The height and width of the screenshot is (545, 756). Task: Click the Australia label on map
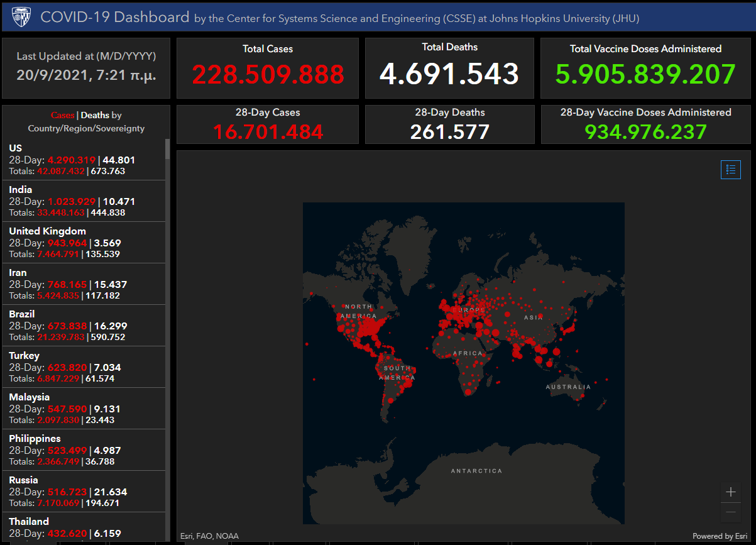coord(568,387)
